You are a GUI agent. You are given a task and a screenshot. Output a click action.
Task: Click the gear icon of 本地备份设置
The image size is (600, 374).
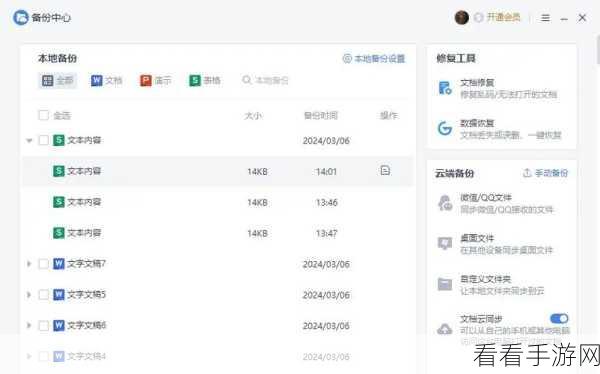(347, 59)
